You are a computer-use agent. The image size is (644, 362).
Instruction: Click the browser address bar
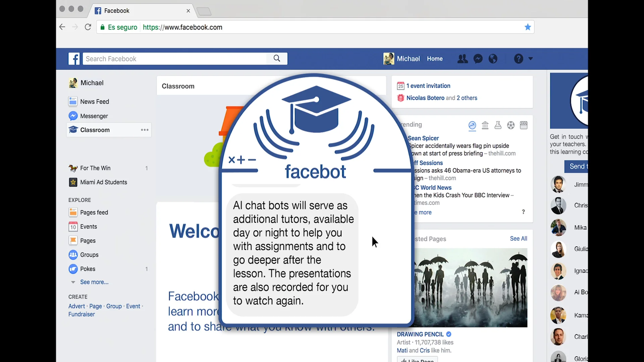pos(315,27)
